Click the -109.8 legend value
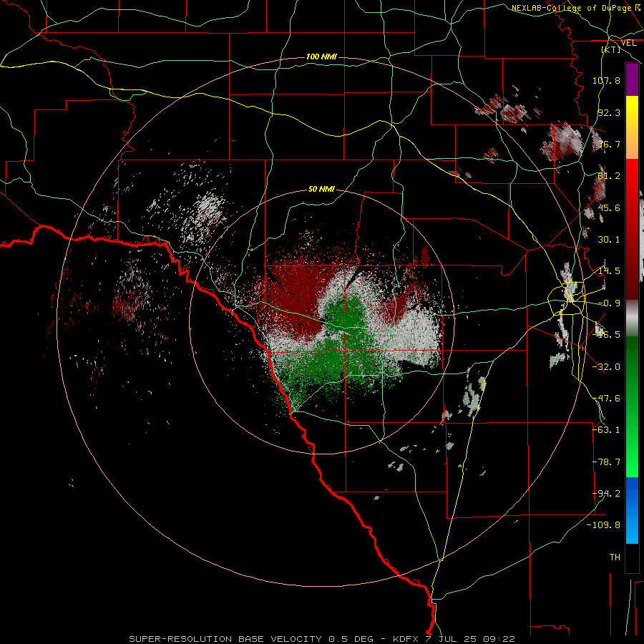 click(x=604, y=525)
